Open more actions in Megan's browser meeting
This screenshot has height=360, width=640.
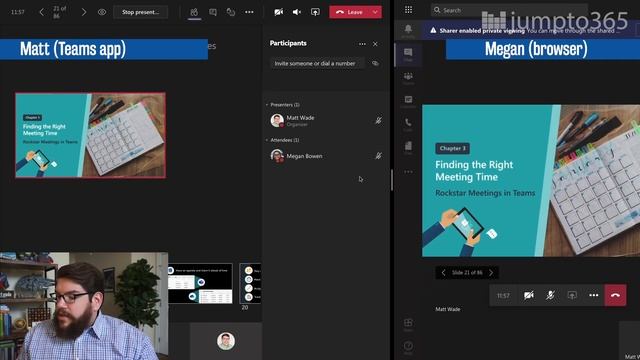594,295
